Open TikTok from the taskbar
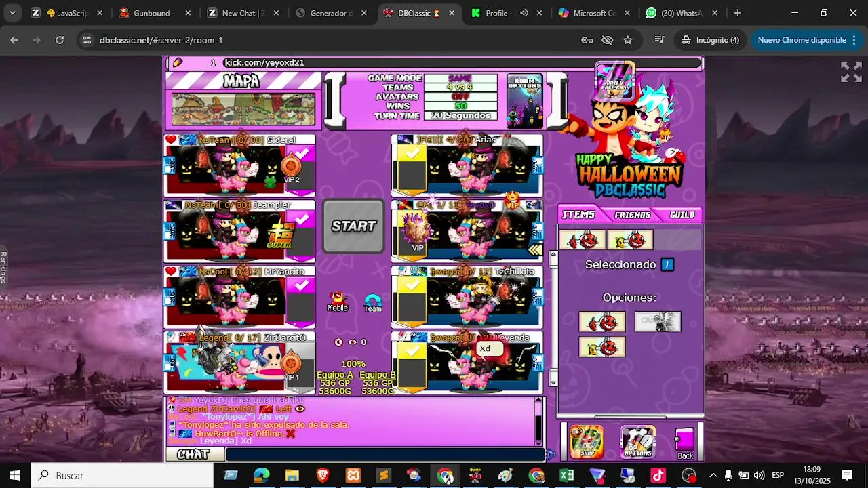Image resolution: width=868 pixels, height=488 pixels. pos(658,475)
